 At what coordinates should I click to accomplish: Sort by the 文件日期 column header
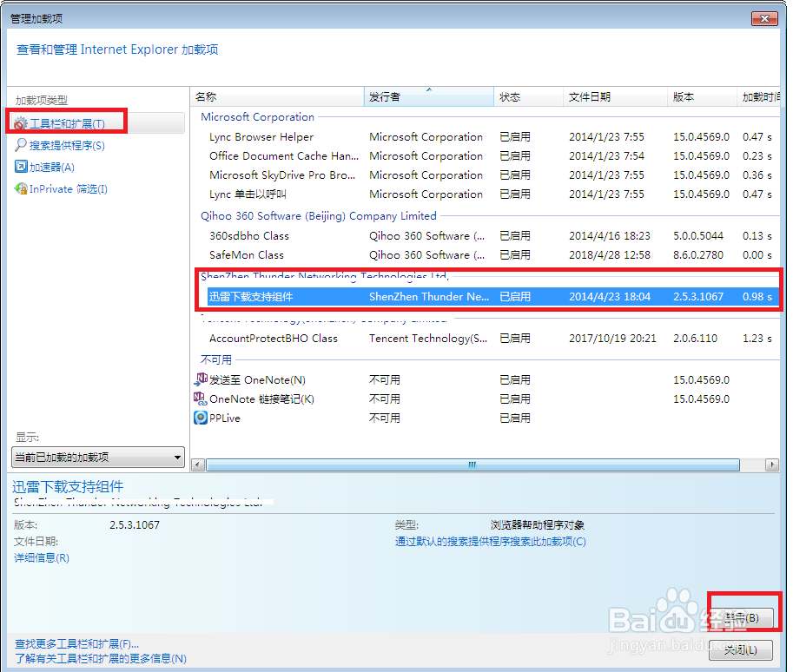pyautogui.click(x=615, y=97)
